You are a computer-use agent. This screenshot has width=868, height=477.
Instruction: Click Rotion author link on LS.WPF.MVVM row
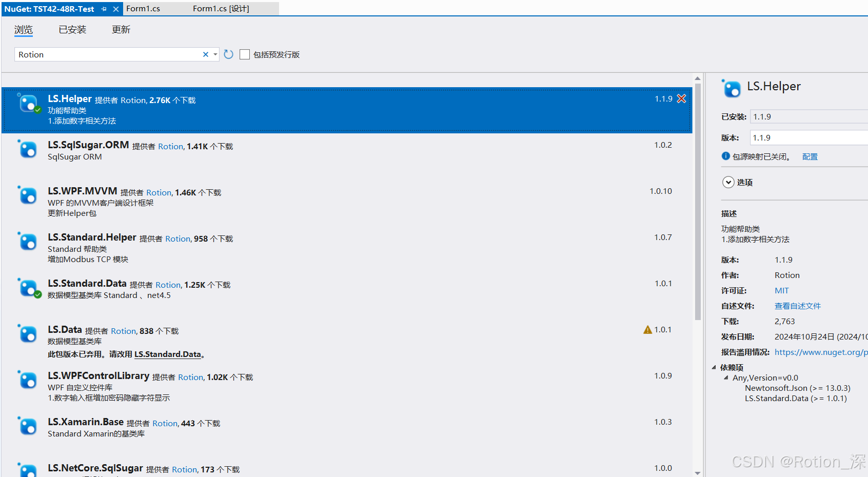pyautogui.click(x=159, y=193)
